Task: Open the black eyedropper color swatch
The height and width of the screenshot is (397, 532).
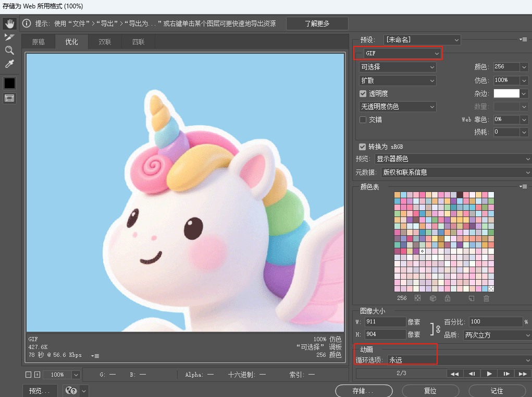Action: pyautogui.click(x=9, y=83)
